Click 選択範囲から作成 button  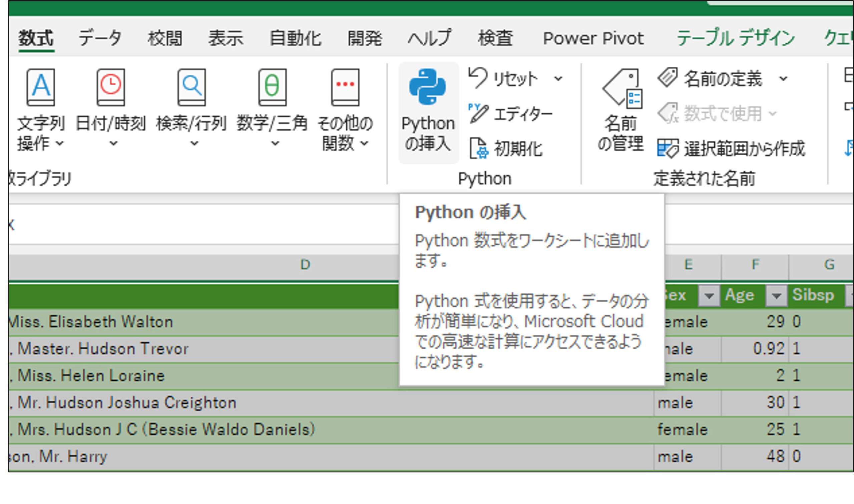tap(731, 149)
